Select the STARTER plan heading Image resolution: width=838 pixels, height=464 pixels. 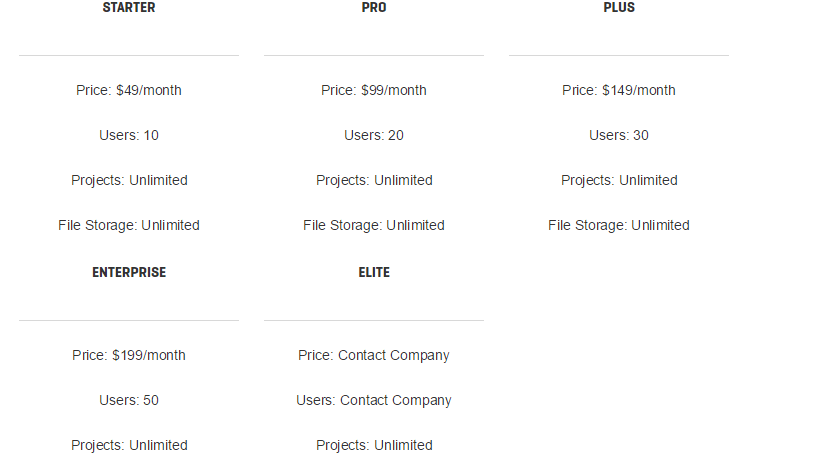click(x=129, y=7)
